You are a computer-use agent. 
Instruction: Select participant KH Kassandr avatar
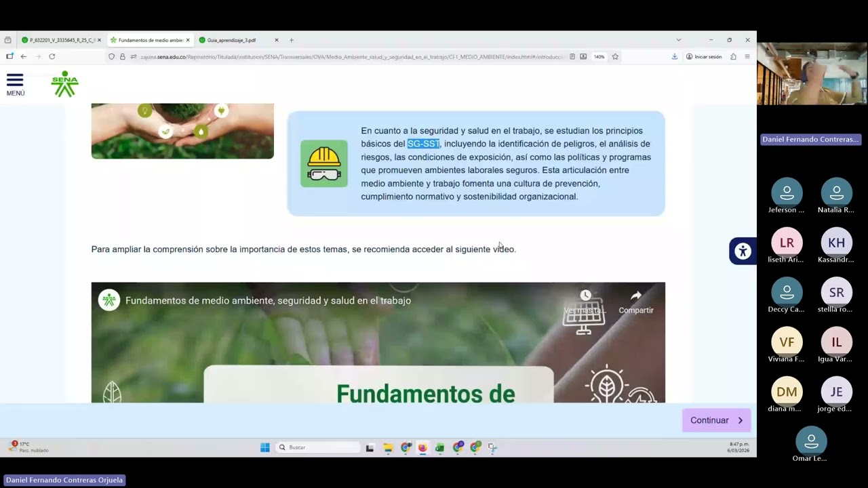(837, 243)
